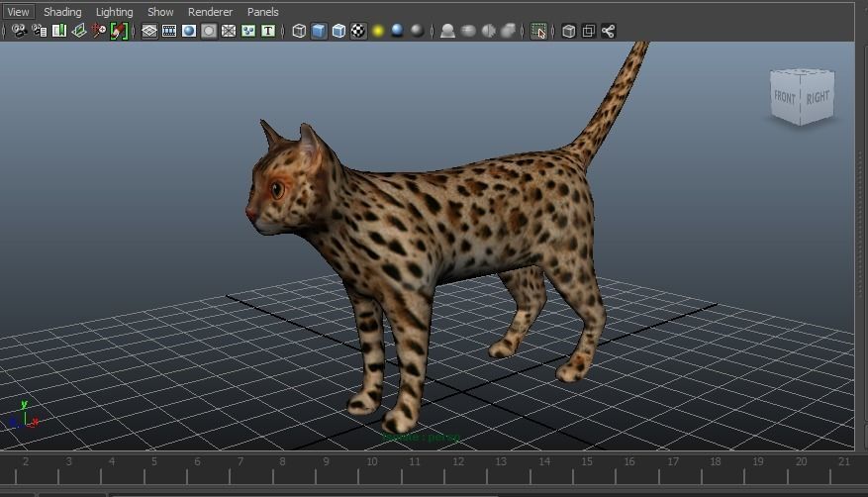Open the Panels menu

263,12
